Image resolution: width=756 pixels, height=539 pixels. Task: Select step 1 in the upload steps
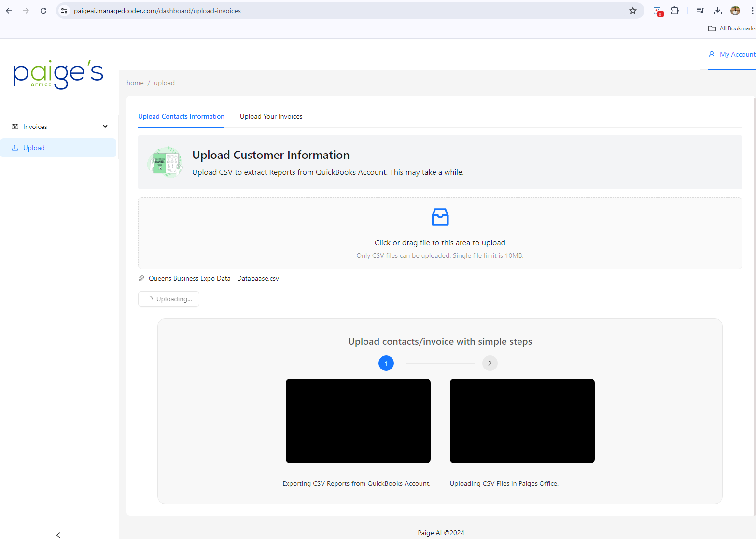(x=386, y=363)
